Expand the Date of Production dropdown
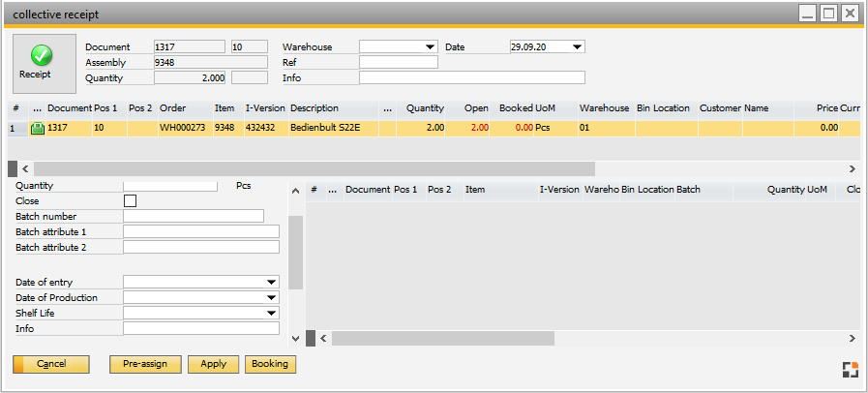Screen dimensions: 868x393 point(271,297)
